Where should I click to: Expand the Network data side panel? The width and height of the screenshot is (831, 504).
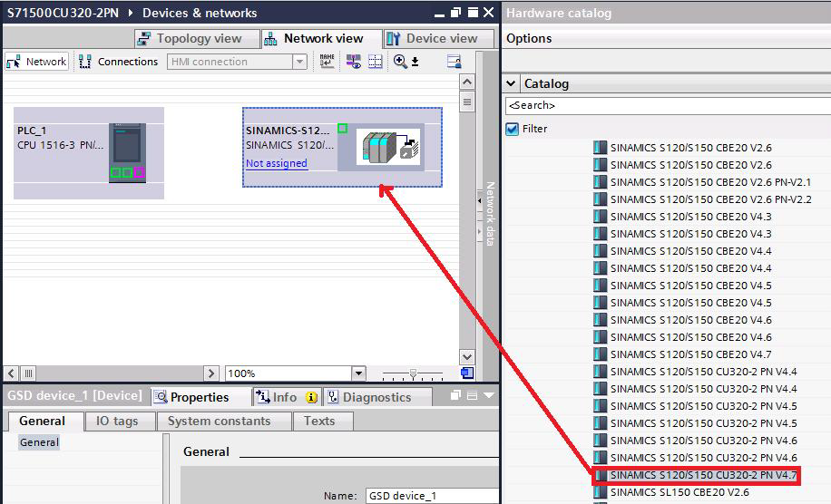click(x=480, y=200)
